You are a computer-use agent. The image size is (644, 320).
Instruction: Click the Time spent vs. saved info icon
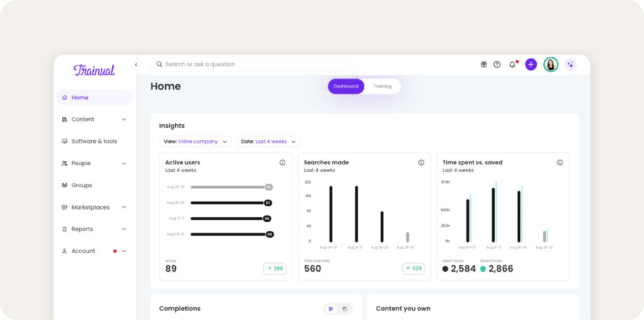560,163
